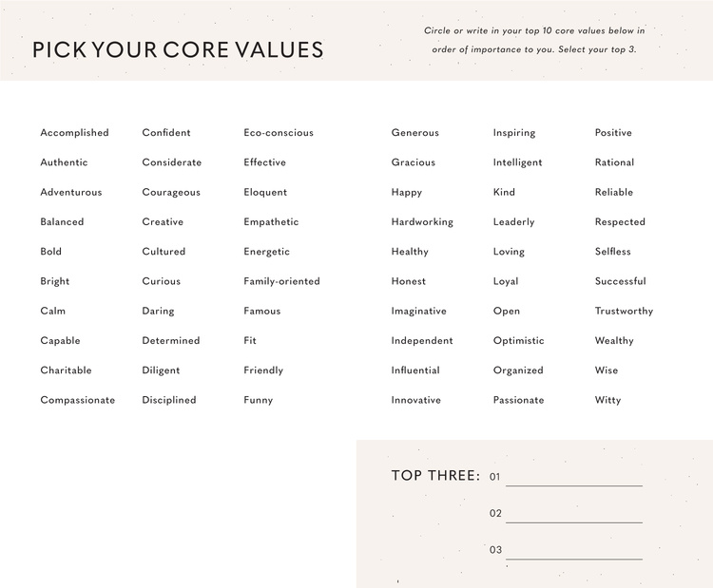Focus the Top Three line 02
Image resolution: width=713 pixels, height=588 pixels.
point(573,514)
